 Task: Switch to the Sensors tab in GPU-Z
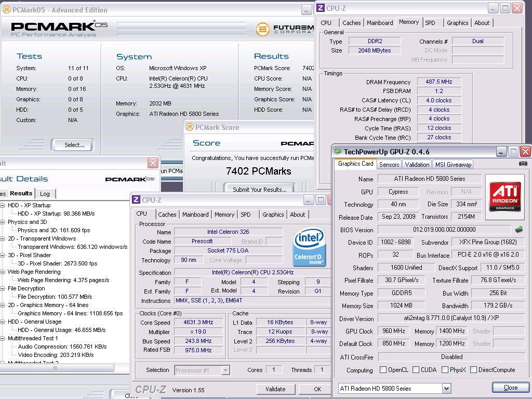click(389, 165)
